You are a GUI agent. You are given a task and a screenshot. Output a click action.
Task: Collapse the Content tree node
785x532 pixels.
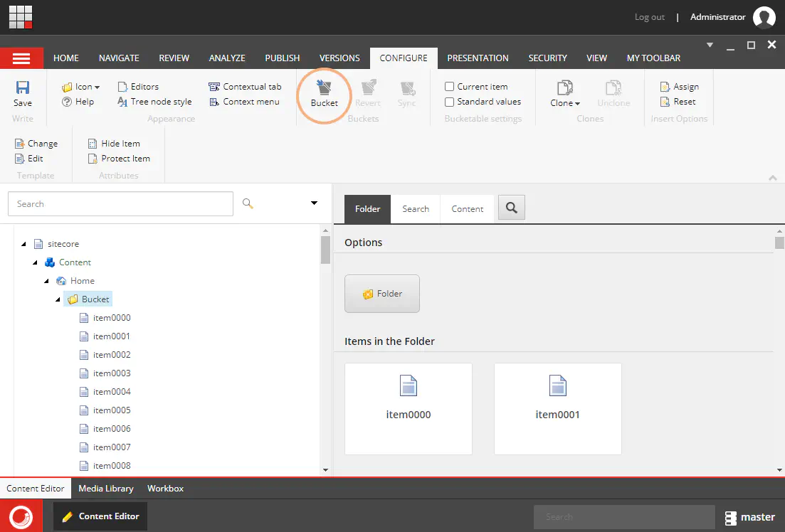pos(35,262)
